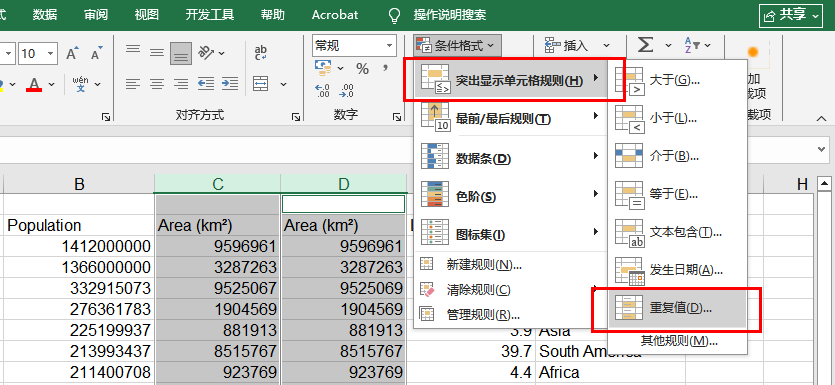Open the 插入 dropdown arrow
The image size is (835, 385).
[606, 46]
